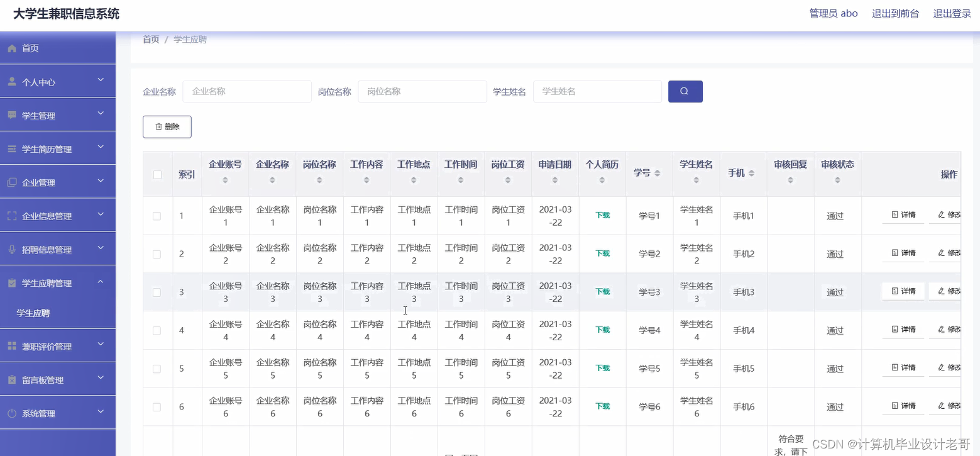Check the row 4 checkbox
The image size is (980, 456).
click(157, 331)
